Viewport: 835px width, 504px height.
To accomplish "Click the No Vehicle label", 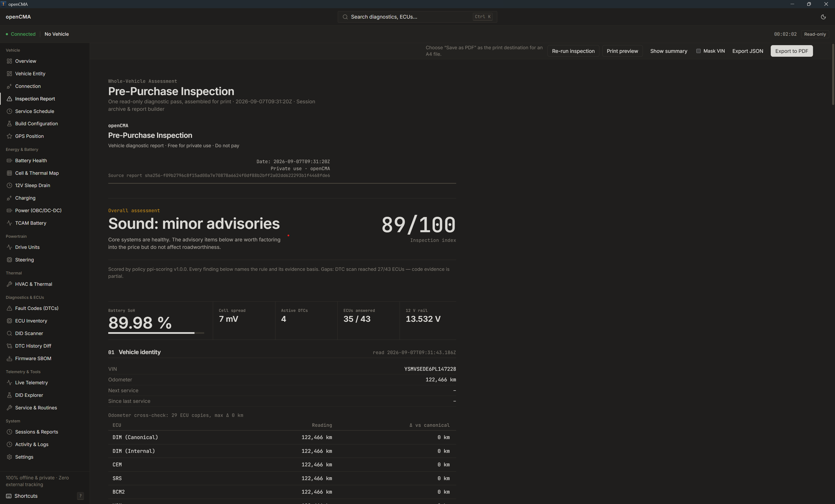I will 57,34.
